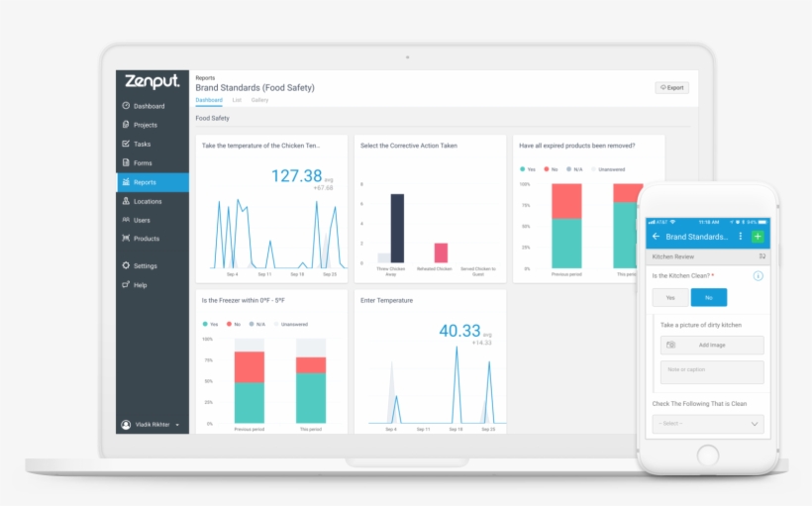Switch to the List tab
The height and width of the screenshot is (506, 812).
tap(237, 100)
